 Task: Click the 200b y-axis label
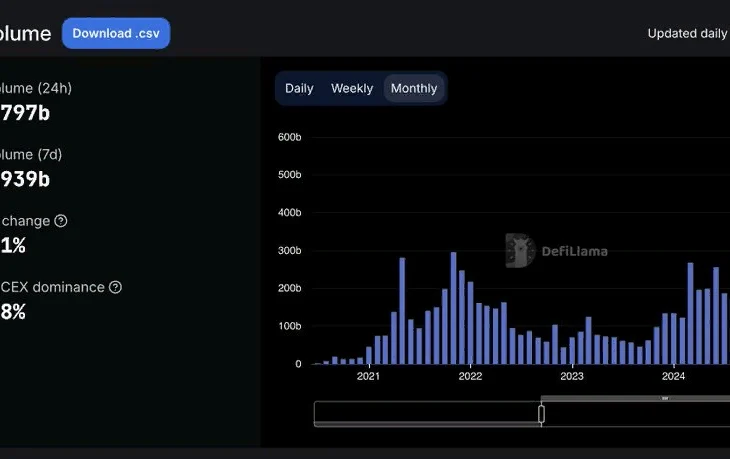(x=290, y=288)
